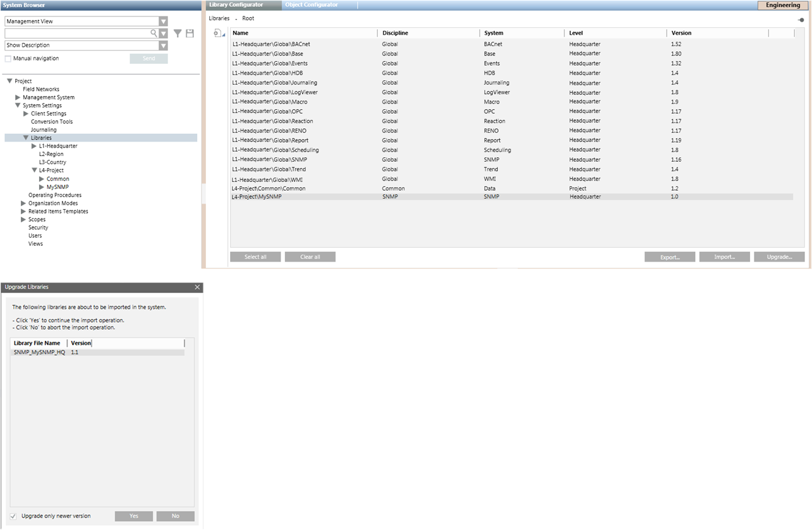Click the pin icon below the Engineering label
The image size is (812, 530).
click(x=801, y=20)
